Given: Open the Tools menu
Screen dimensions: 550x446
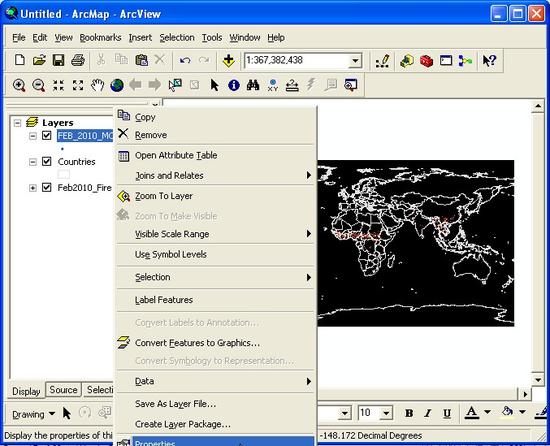Looking at the screenshot, I should (x=212, y=38).
